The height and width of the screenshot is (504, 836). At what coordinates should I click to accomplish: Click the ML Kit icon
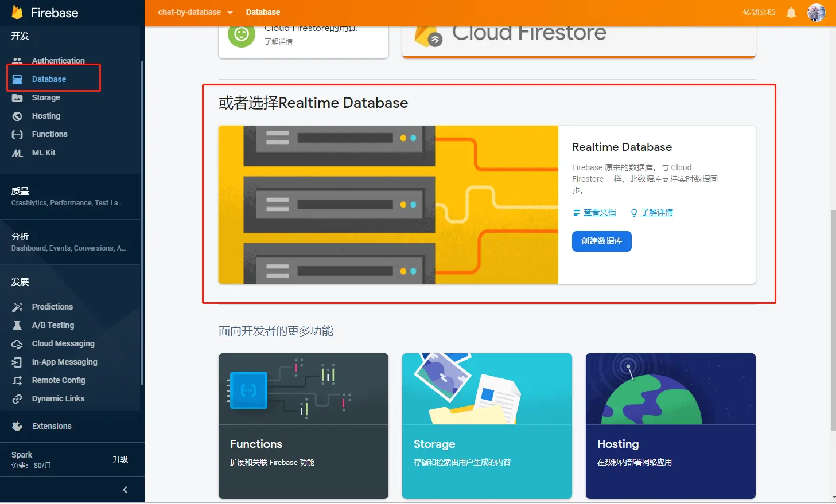[17, 153]
